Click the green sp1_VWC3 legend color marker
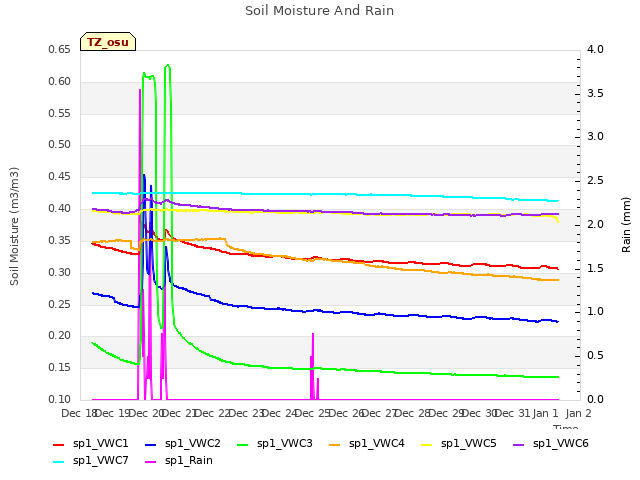Viewport: 640px width, 480px height. 243,445
